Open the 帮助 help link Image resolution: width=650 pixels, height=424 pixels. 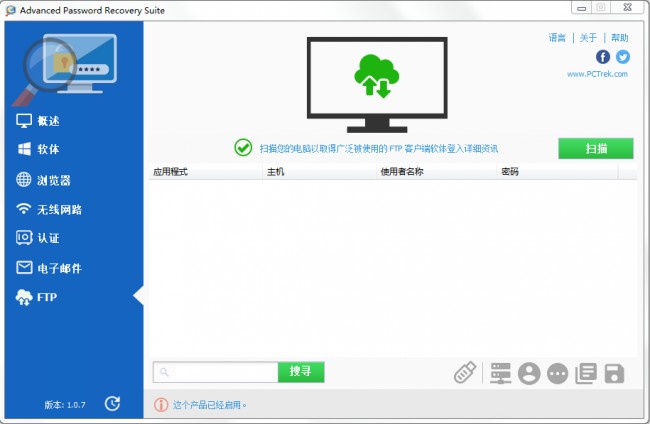[x=619, y=38]
